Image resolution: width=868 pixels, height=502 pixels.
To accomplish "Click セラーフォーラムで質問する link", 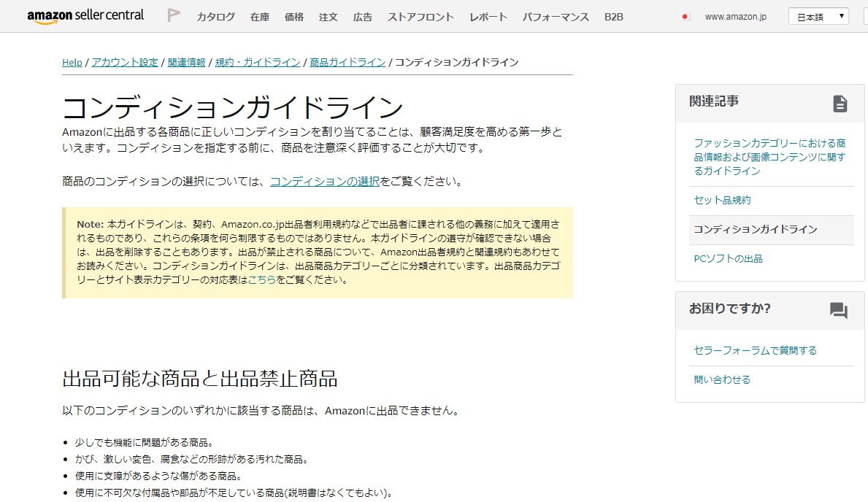I will (x=755, y=351).
